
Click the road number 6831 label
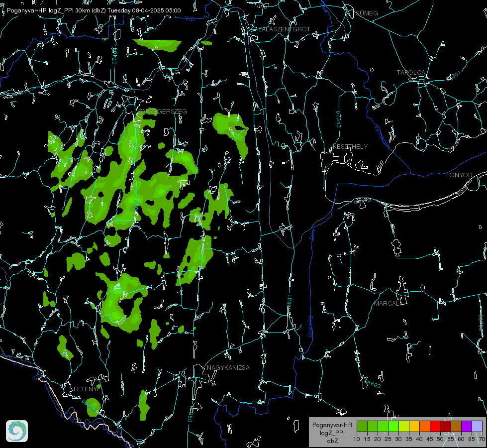pos(289,302)
